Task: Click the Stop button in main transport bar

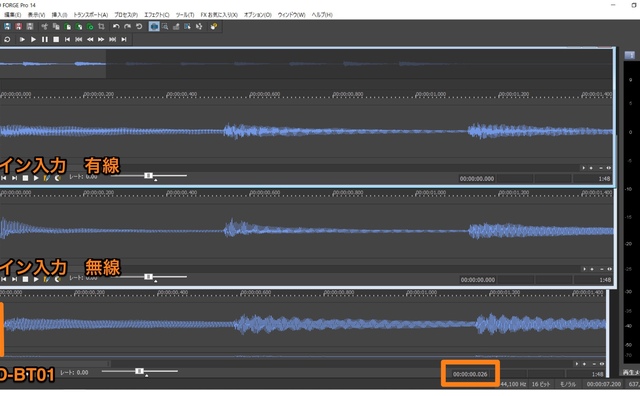Action: [x=56, y=39]
